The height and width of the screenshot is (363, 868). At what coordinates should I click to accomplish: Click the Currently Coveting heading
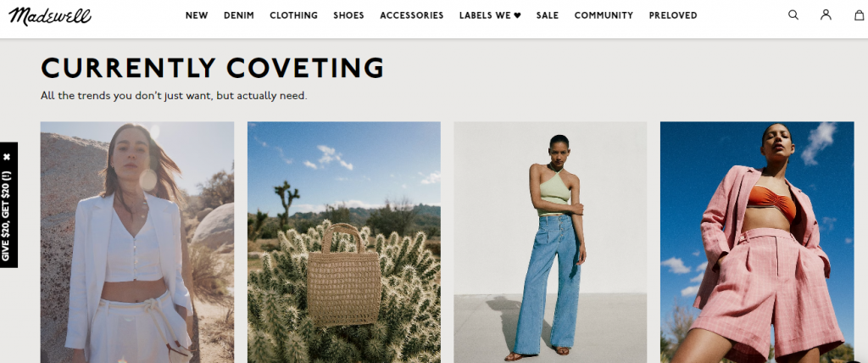pos(213,68)
